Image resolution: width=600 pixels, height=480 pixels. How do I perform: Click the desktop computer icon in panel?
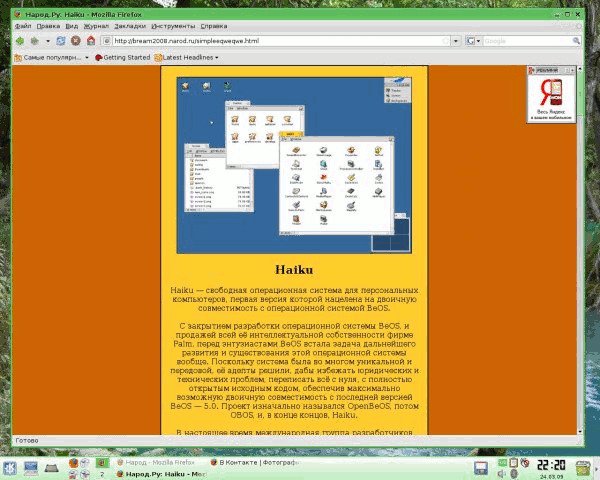point(31,468)
